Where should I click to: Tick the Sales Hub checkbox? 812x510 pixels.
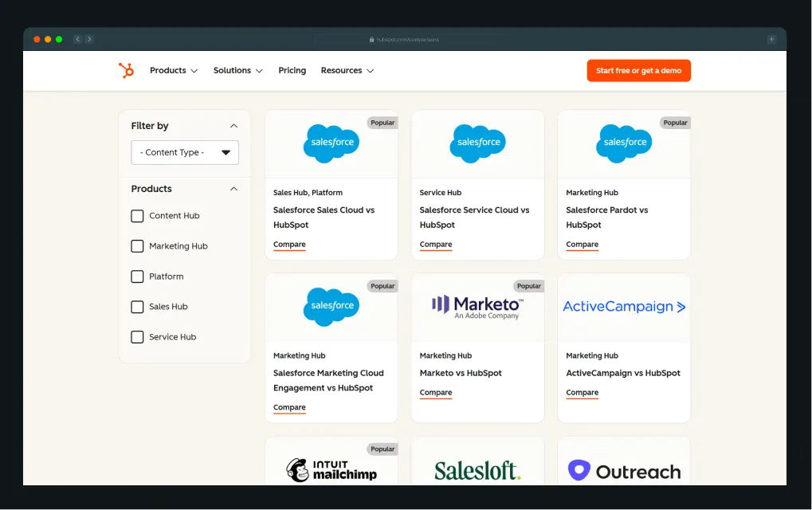137,307
